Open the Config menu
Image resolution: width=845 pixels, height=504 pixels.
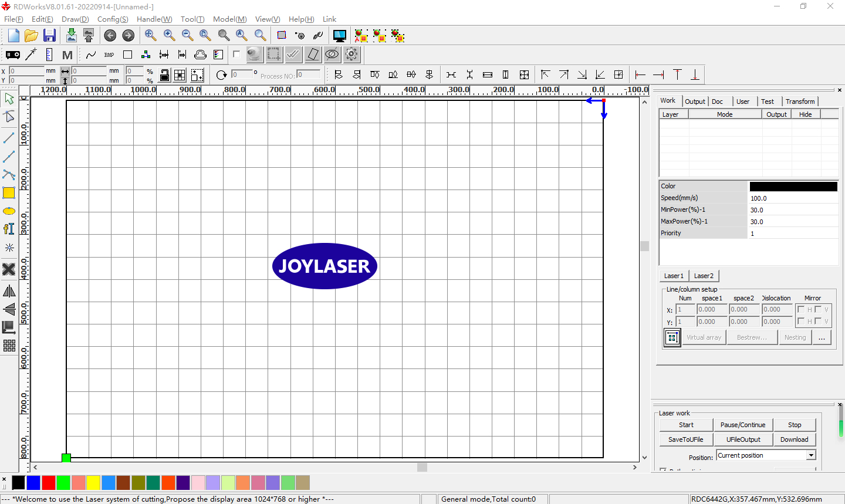coord(113,19)
